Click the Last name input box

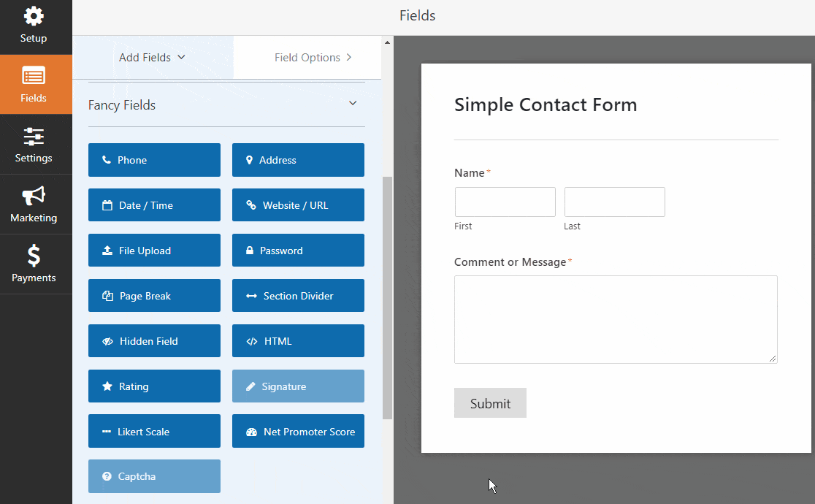(615, 202)
